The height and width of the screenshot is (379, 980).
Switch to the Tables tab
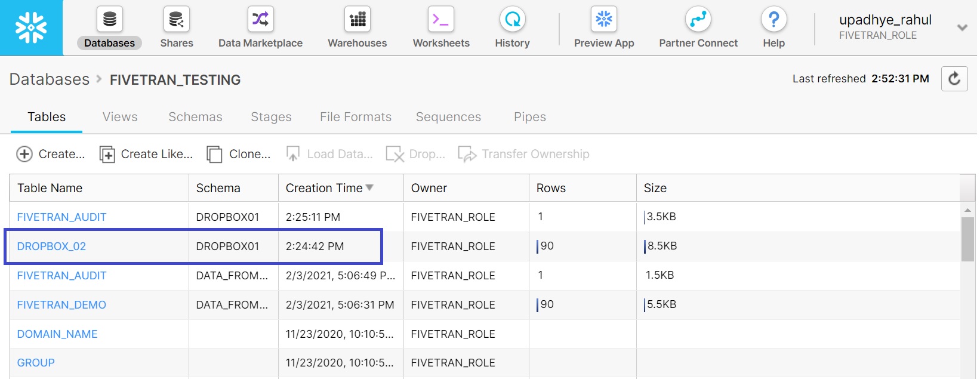coord(47,117)
